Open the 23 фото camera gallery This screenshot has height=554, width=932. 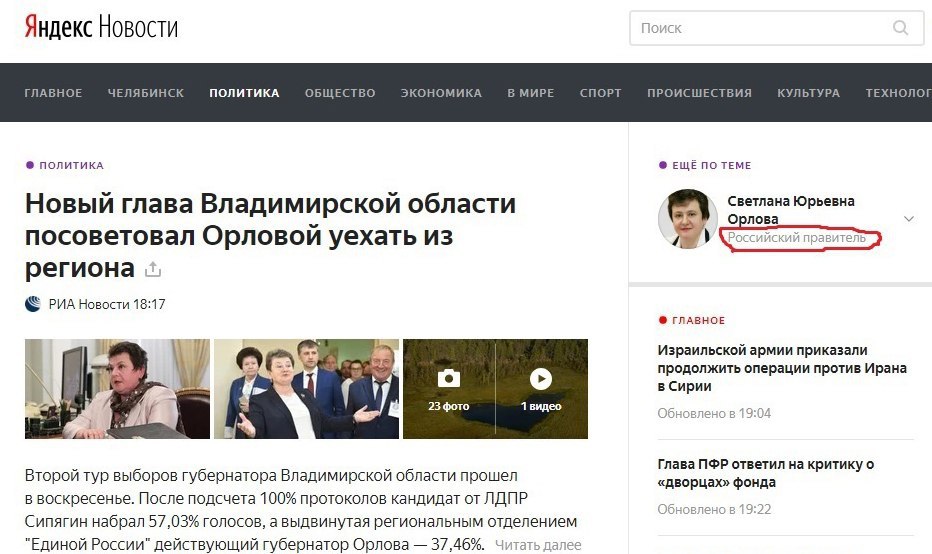(449, 389)
